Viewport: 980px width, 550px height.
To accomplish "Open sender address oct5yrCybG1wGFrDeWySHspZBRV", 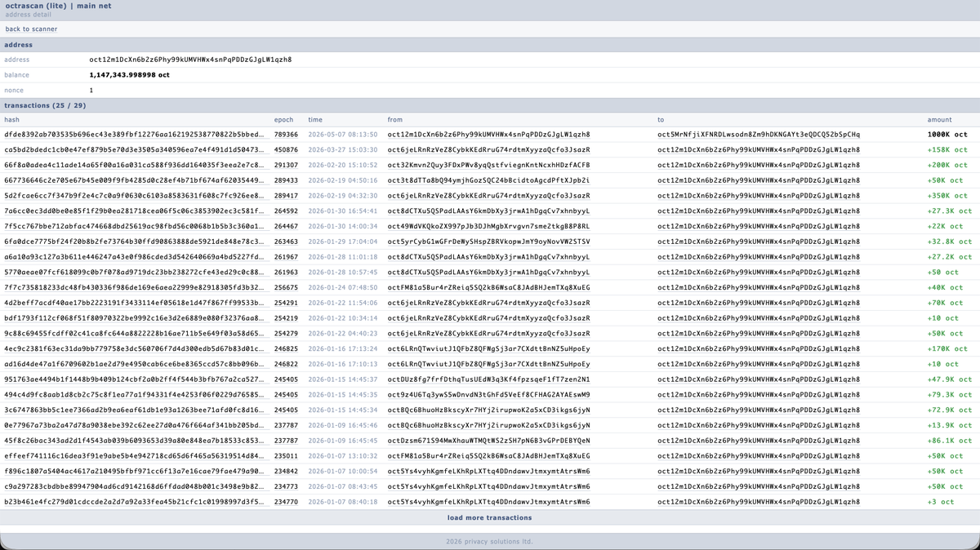I will 488,242.
